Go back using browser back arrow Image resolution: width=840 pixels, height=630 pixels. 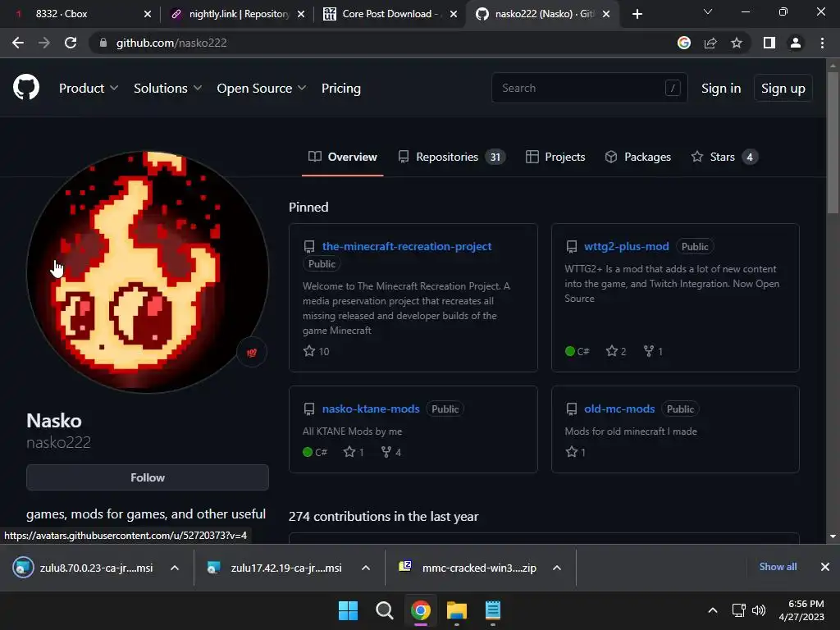coord(18,43)
